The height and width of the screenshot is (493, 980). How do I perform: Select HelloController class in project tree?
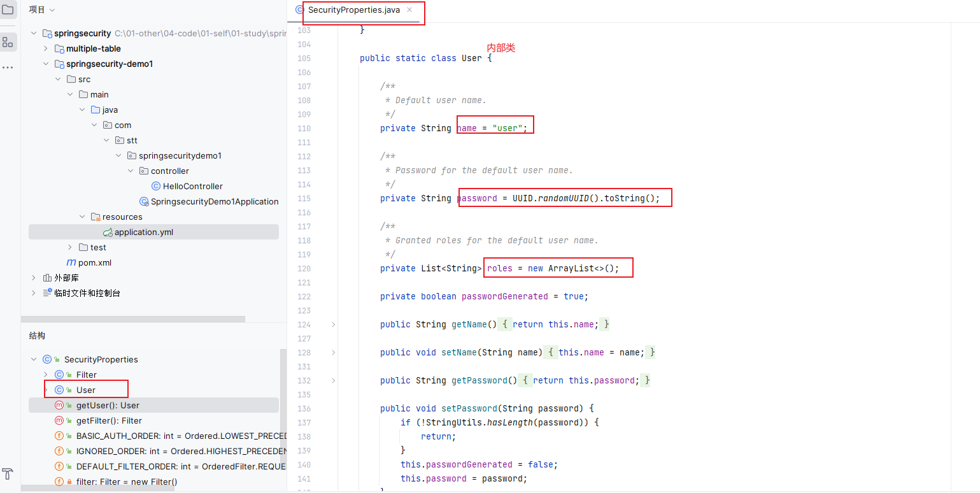193,186
